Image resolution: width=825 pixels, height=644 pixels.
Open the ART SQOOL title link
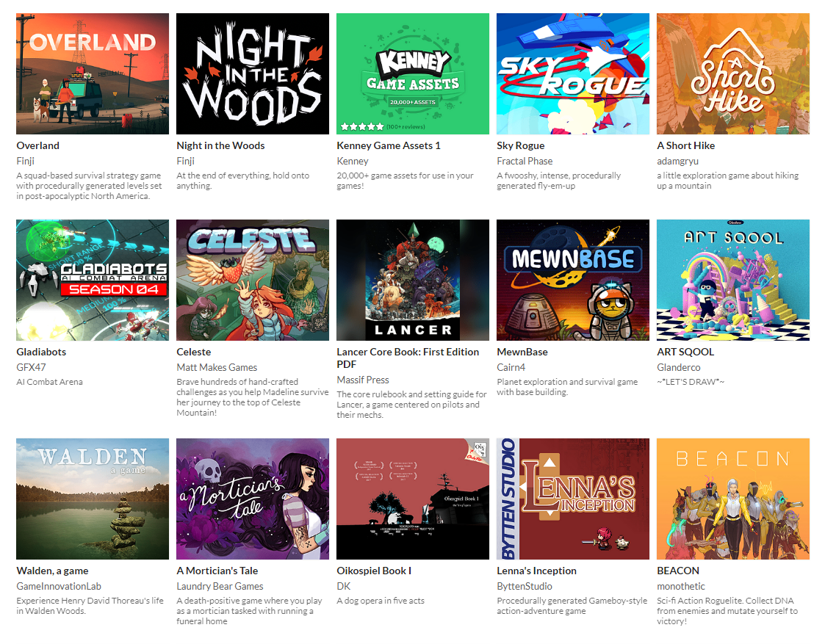685,352
